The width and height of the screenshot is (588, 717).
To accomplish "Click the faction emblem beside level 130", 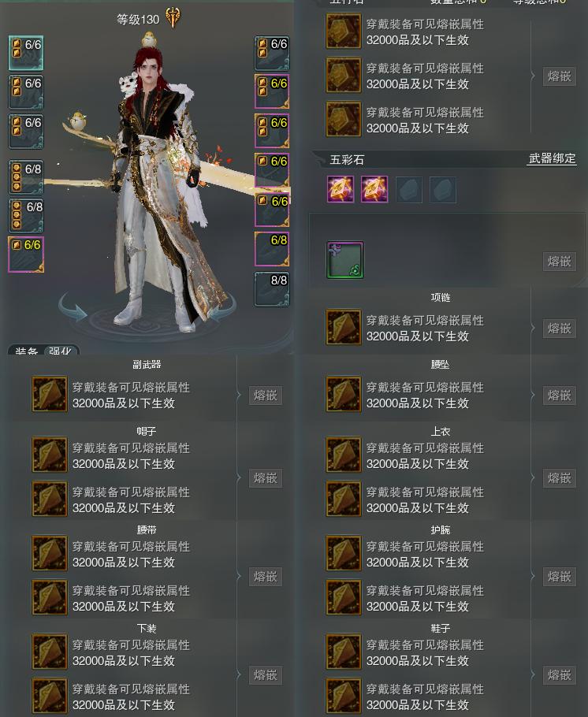I will (x=173, y=18).
